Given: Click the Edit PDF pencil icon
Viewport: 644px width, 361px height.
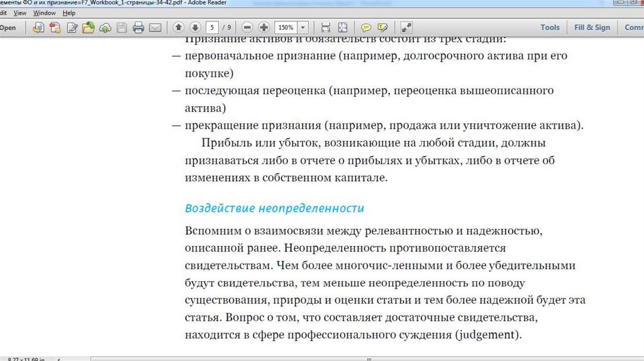Looking at the screenshot, I should pos(72,28).
